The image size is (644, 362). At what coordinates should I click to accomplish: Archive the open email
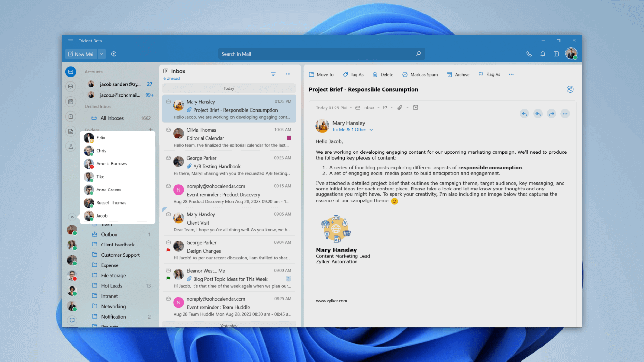point(458,75)
